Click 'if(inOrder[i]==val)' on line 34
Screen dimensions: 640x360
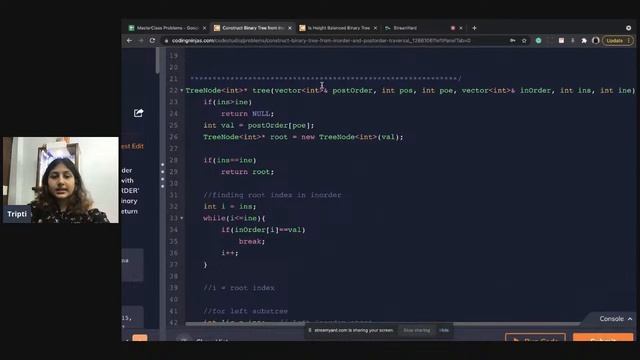click(x=263, y=230)
